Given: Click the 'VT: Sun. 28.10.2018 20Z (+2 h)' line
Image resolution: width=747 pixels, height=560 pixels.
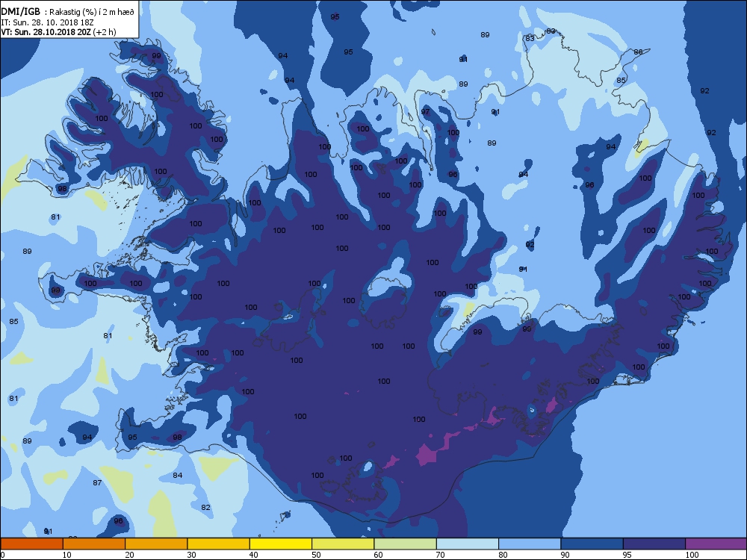Looking at the screenshot, I should [58, 32].
